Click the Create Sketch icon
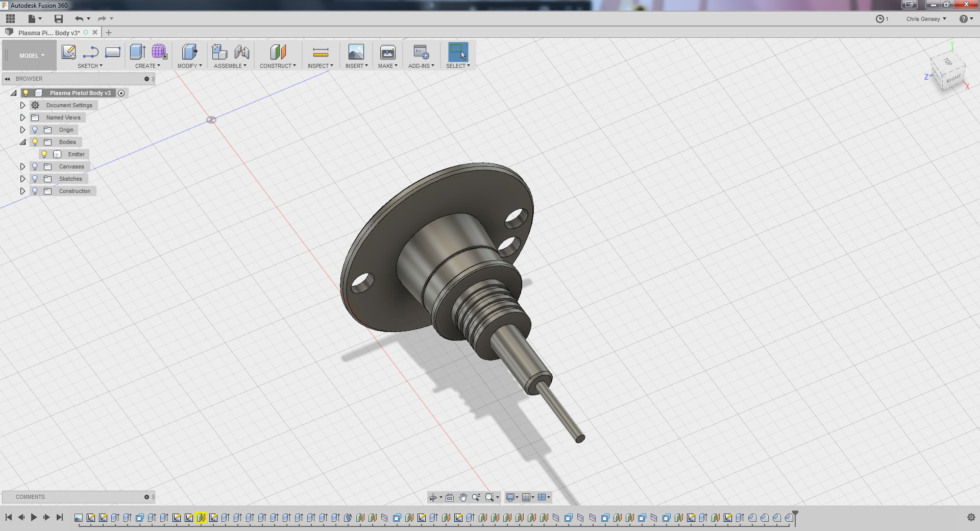 click(69, 52)
